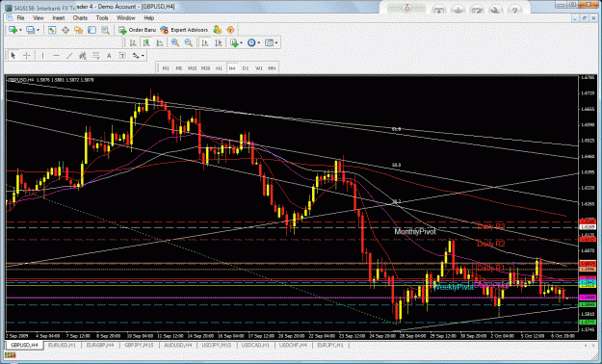Open the Templates button

(269, 43)
